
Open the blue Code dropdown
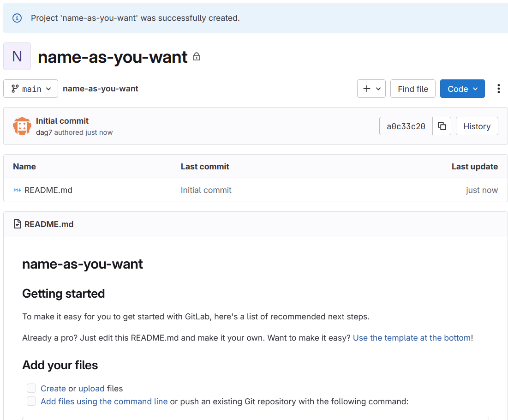tap(462, 89)
